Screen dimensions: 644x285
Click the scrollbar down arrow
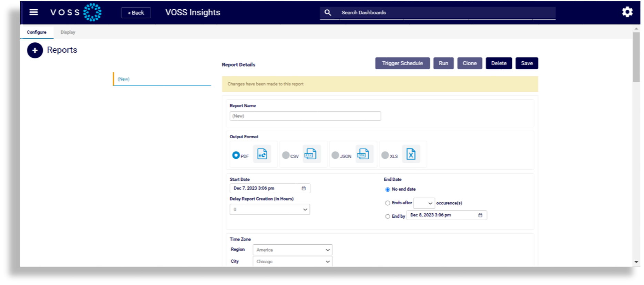click(636, 262)
